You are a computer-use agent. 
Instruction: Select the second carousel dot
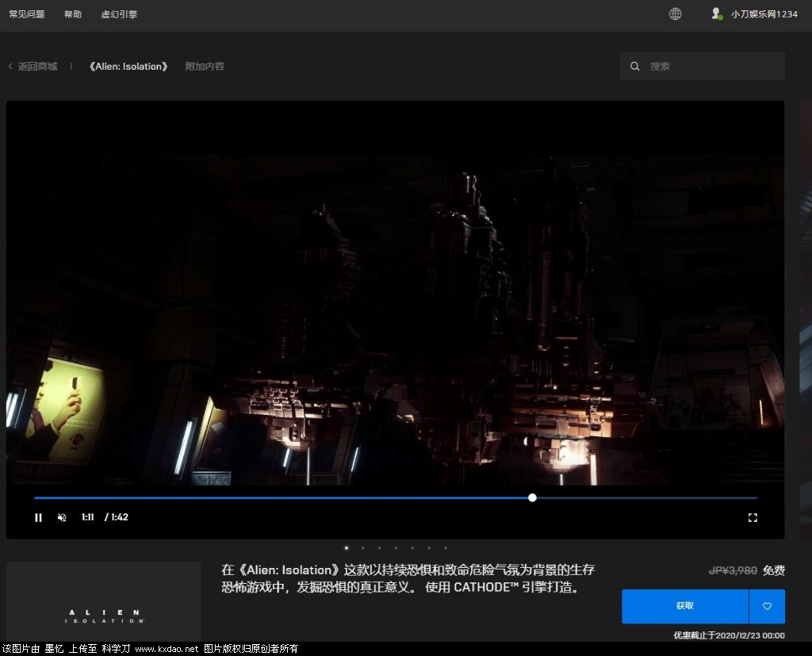pyautogui.click(x=362, y=547)
